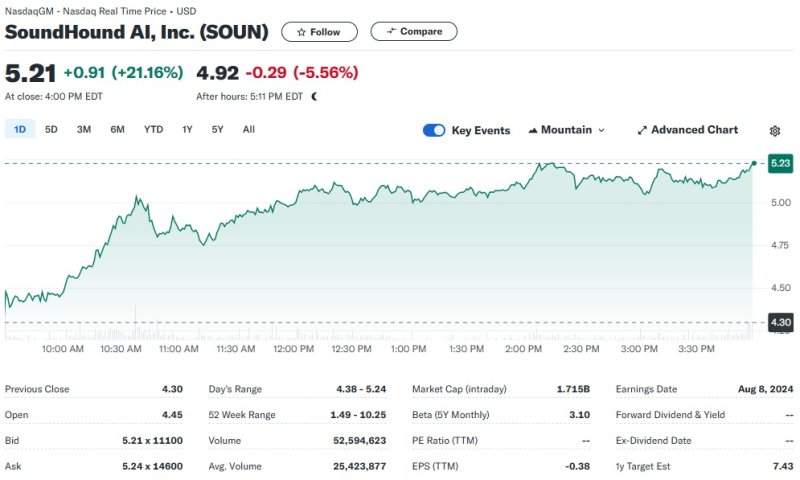Click the 5.23 current price marker
The height and width of the screenshot is (480, 800).
point(780,163)
